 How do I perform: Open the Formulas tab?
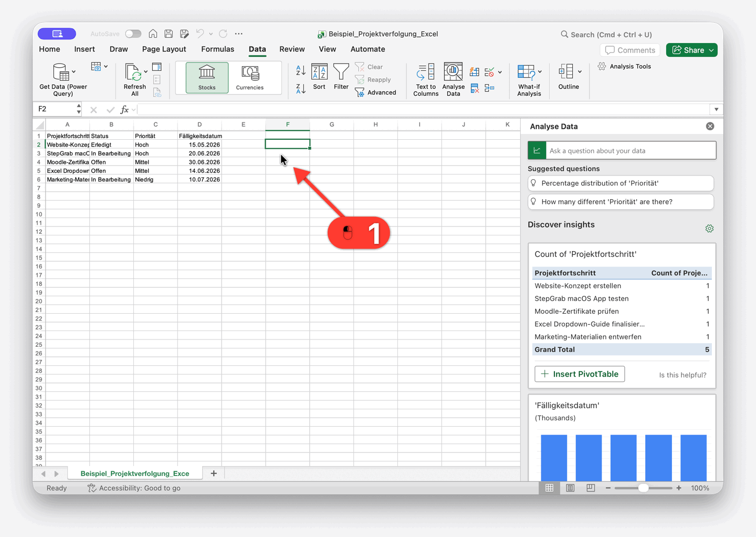point(217,49)
